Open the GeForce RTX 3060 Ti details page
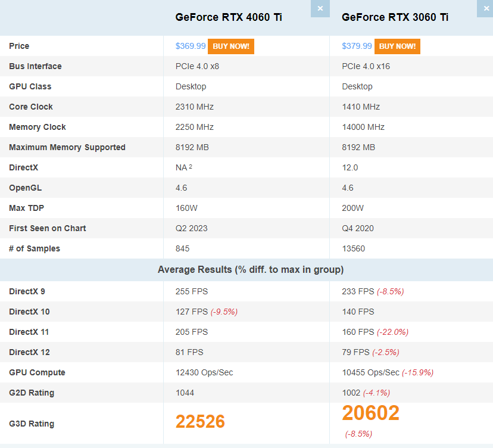Viewport: 493px width, 448px height. (393, 17)
